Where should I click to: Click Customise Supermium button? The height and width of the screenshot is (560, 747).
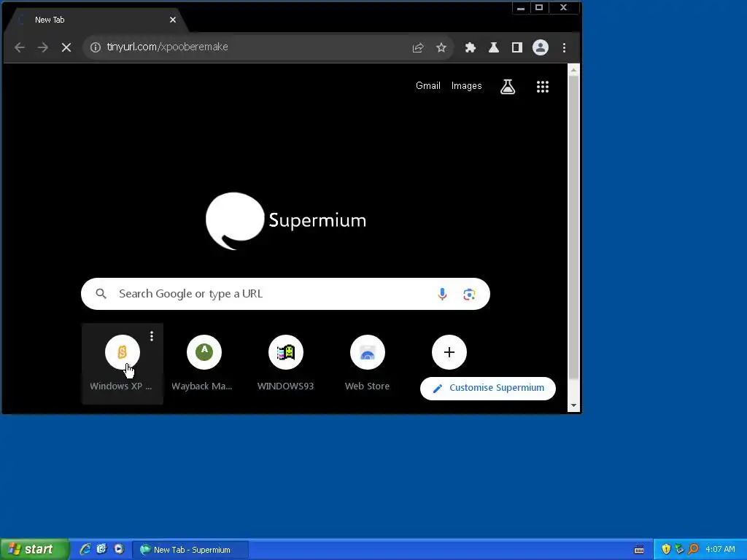[488, 388]
